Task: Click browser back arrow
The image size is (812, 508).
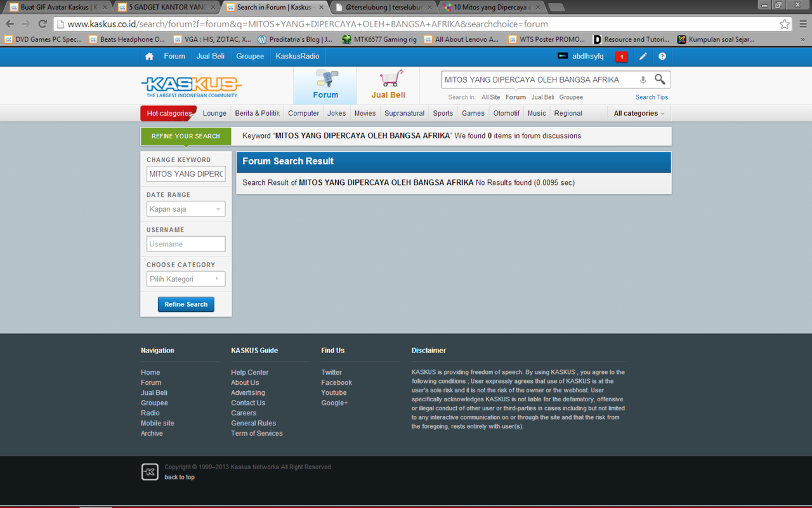Action: click(10, 24)
